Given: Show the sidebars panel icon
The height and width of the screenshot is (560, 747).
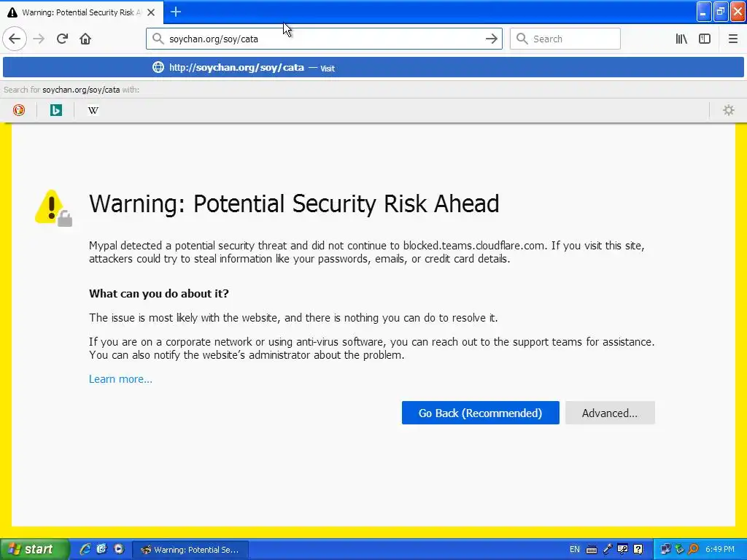Looking at the screenshot, I should [705, 39].
